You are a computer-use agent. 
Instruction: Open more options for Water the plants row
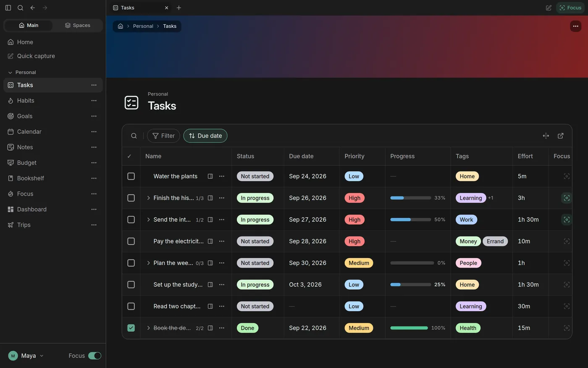(x=222, y=176)
